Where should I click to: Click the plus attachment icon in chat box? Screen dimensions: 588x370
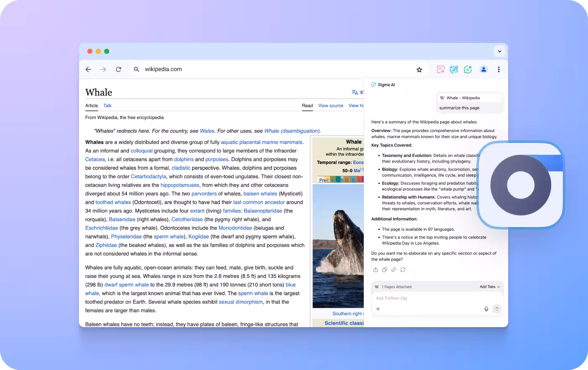coord(378,309)
